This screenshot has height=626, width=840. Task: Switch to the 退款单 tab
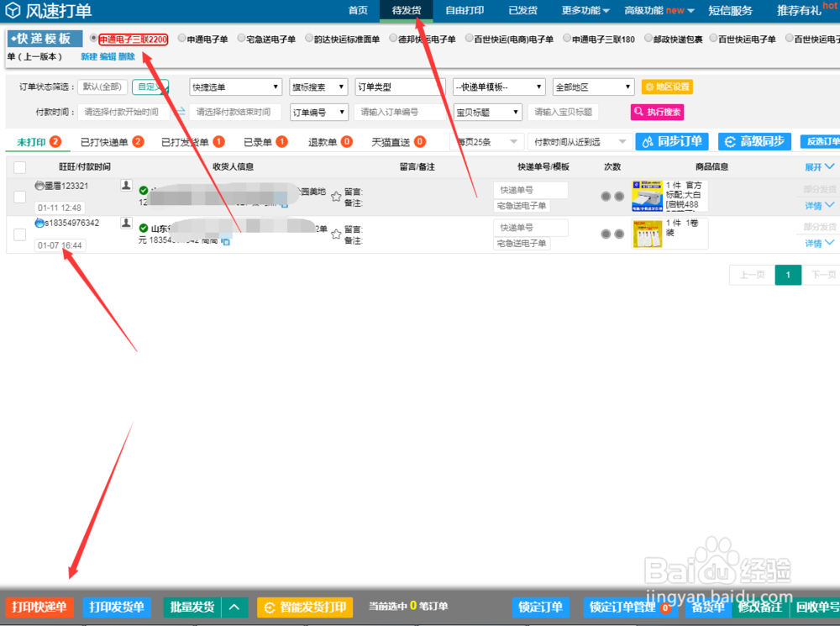pos(330,142)
